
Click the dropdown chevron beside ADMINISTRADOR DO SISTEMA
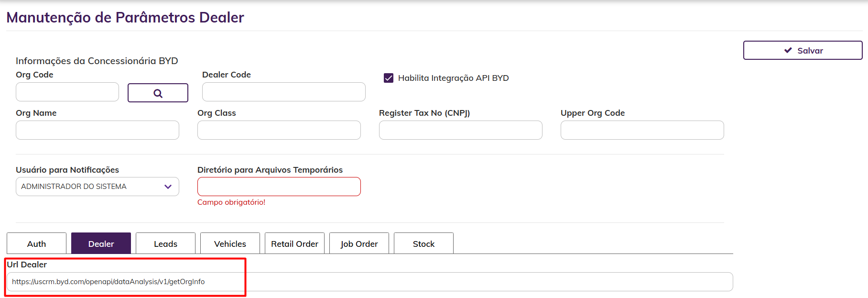(168, 187)
